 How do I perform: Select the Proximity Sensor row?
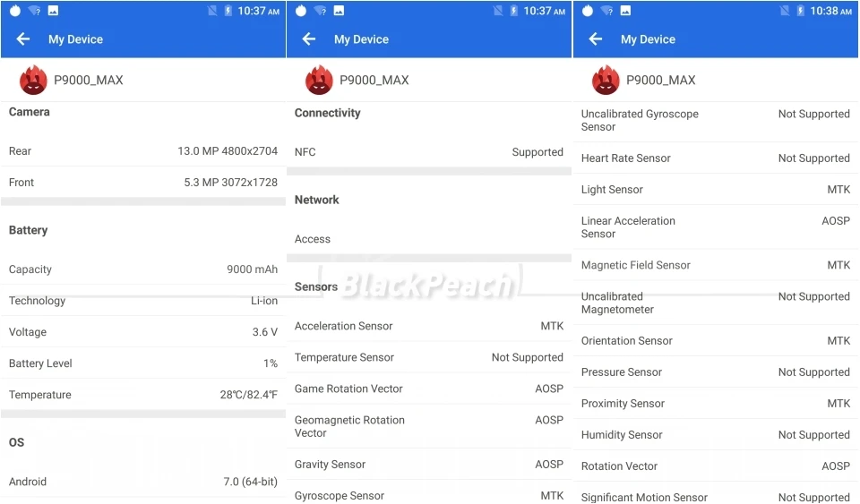pyautogui.click(x=716, y=403)
